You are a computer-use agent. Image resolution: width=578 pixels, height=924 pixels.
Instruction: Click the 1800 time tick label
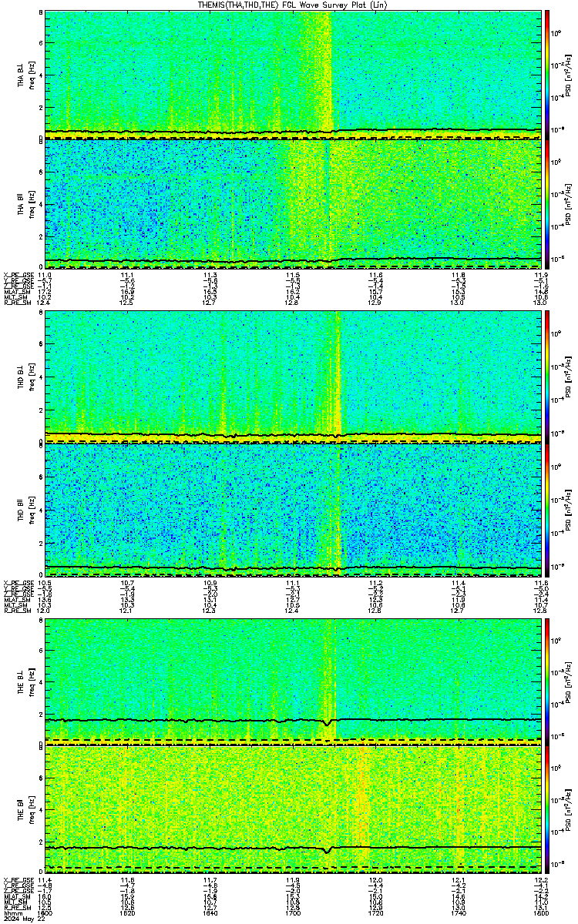(x=540, y=912)
